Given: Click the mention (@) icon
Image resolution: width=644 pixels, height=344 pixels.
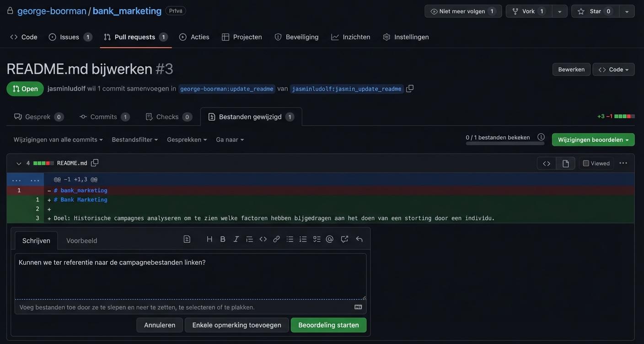Looking at the screenshot, I should (x=330, y=239).
